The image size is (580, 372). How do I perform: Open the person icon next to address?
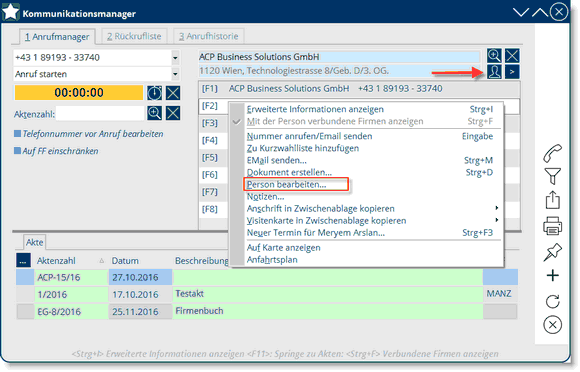point(494,72)
